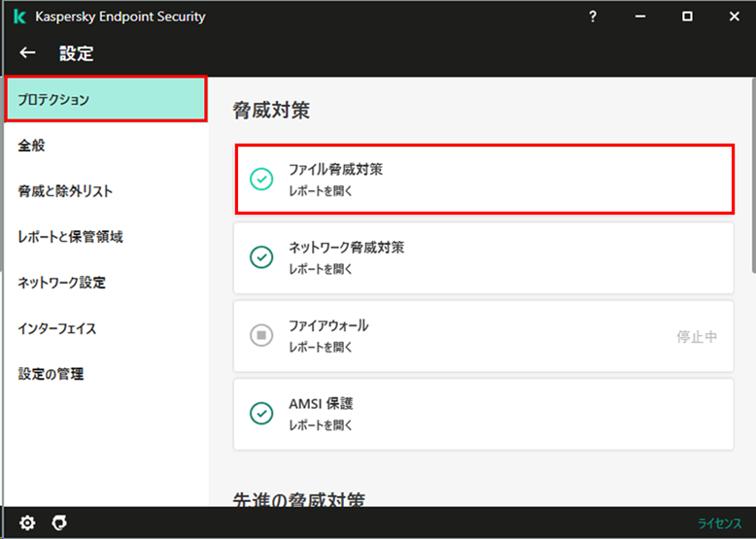Viewport: 756px width, 539px height.
Task: Click レポートを開く under ネットワーク脅威対策
Action: pos(321,269)
